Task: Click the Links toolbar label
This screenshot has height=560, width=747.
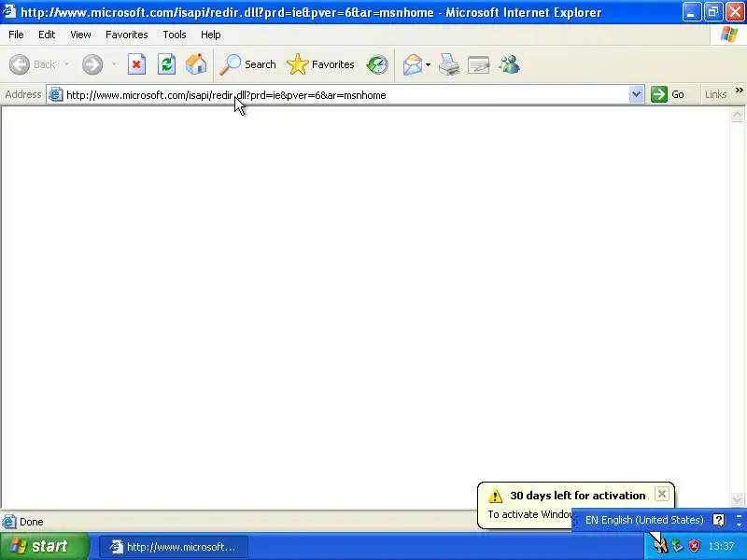Action: (715, 94)
